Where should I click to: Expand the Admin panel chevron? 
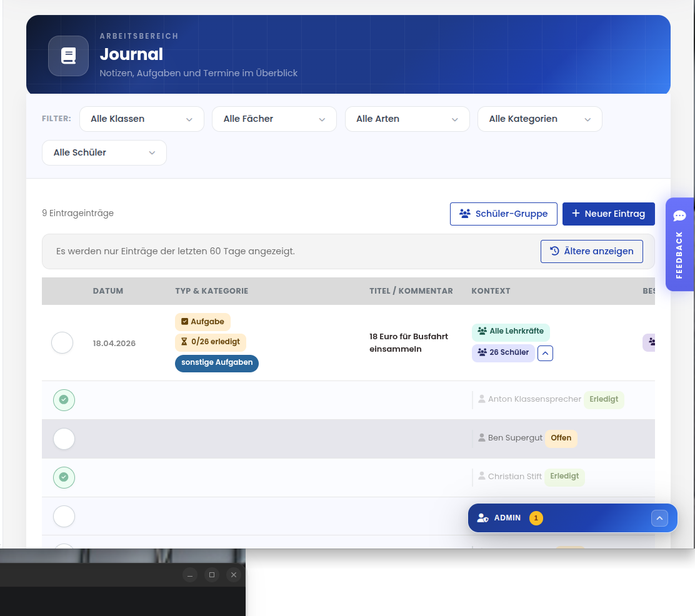pyautogui.click(x=659, y=518)
